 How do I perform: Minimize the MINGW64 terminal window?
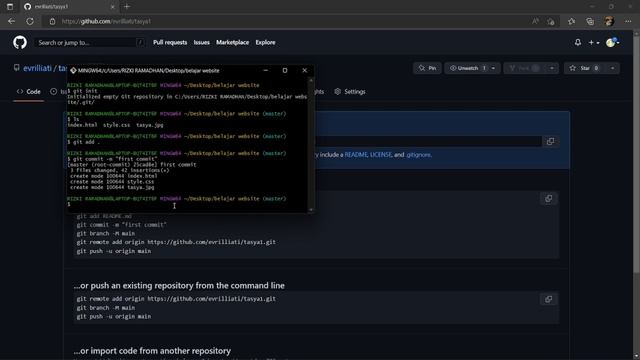pyautogui.click(x=266, y=70)
